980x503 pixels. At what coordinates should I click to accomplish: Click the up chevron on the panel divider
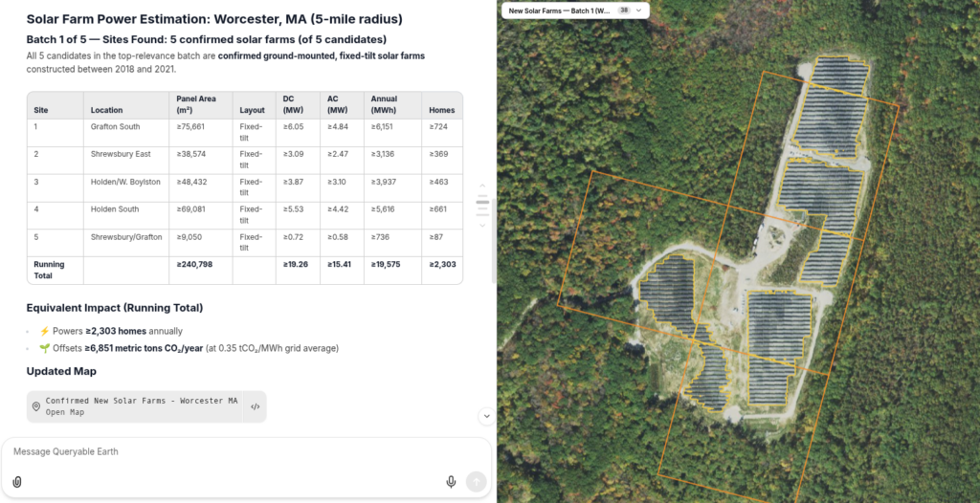coord(482,186)
